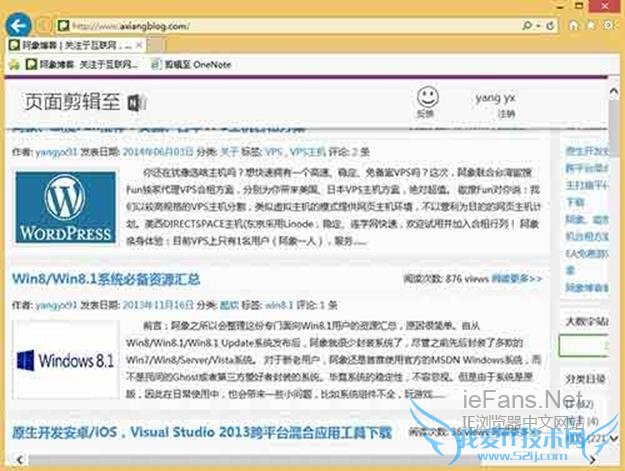This screenshot has width=625, height=471.
Task: Click the 注销 sign-out link
Action: [x=506, y=114]
